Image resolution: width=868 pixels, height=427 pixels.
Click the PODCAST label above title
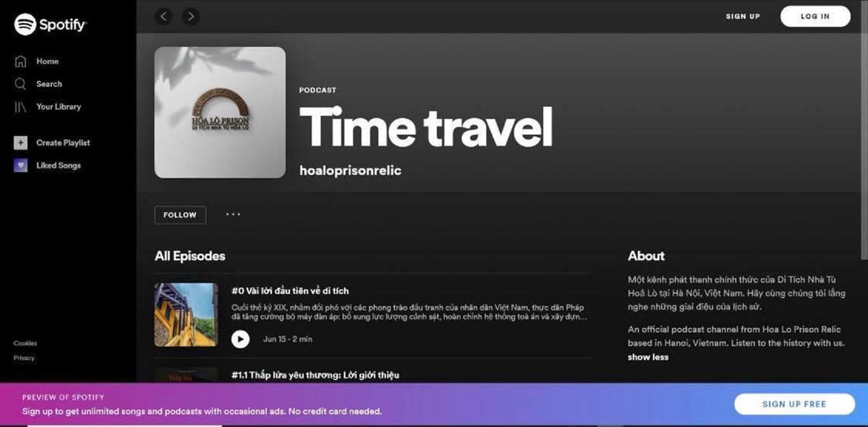(x=318, y=90)
